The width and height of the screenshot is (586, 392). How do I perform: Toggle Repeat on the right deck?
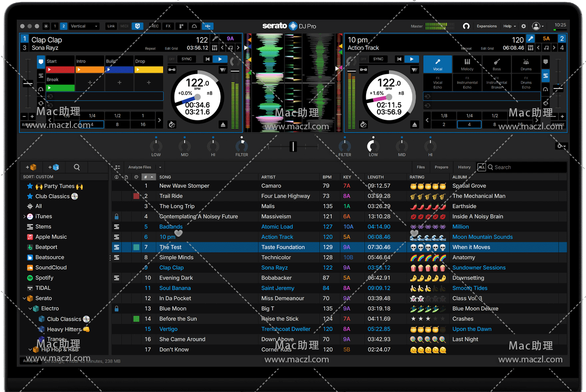pyautogui.click(x=466, y=48)
